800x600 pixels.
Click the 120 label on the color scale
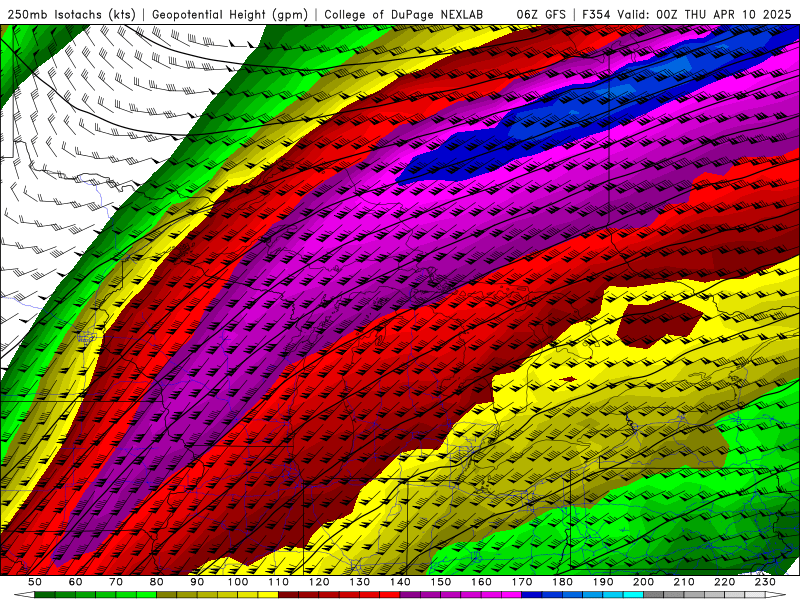[x=319, y=582]
